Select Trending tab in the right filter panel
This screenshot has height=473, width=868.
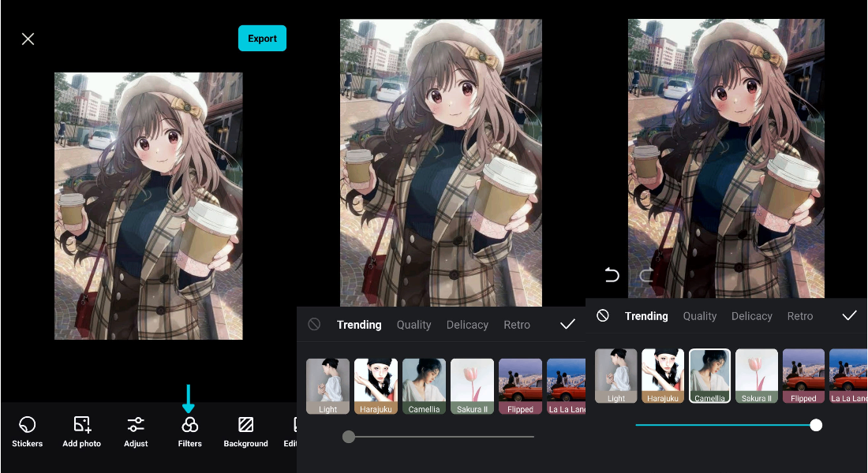click(x=646, y=316)
